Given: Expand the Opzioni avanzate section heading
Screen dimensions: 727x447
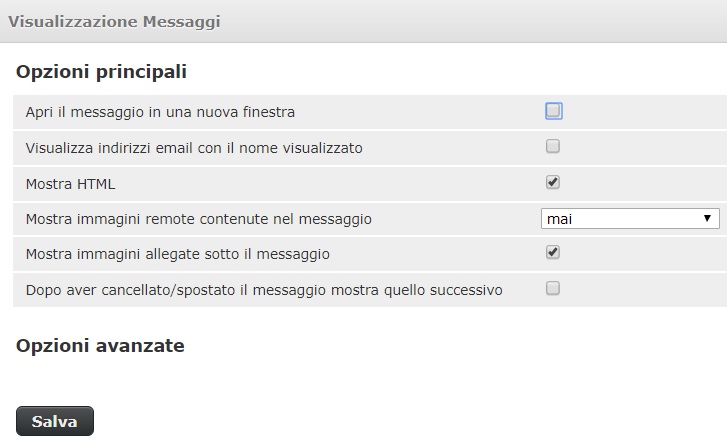Looking at the screenshot, I should pyautogui.click(x=100, y=346).
